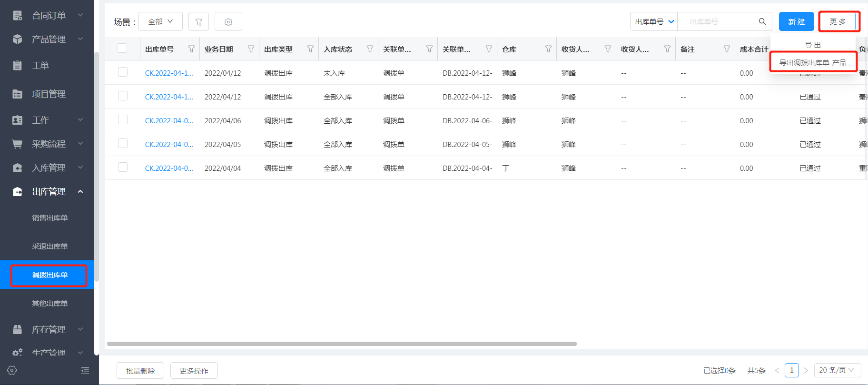Viewport: 868px width, 385px height.
Task: Open the advanced filter funnel button
Action: click(x=199, y=22)
